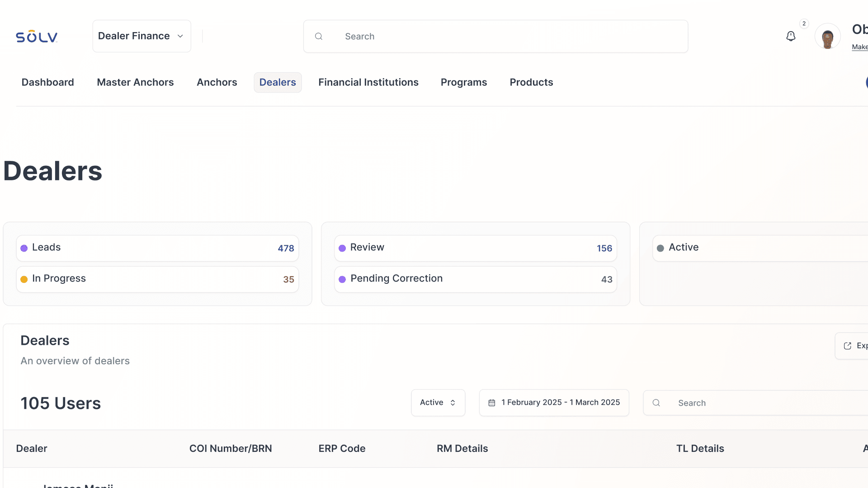The width and height of the screenshot is (868, 488).
Task: Click the Review status card
Action: pyautogui.click(x=475, y=248)
